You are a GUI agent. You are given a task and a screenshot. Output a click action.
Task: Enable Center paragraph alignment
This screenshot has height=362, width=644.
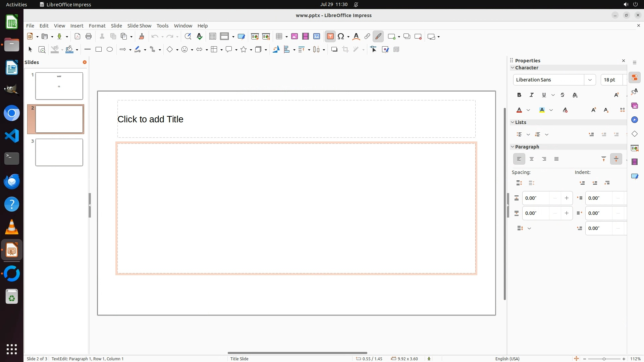coord(532,159)
